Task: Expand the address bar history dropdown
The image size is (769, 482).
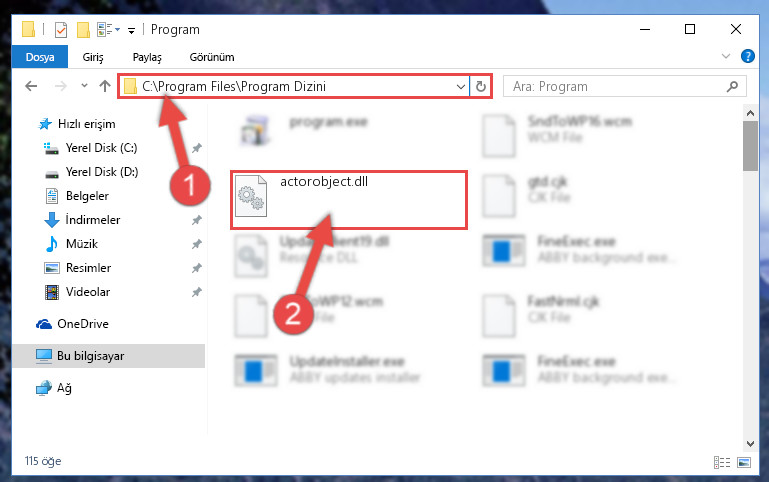Action: (x=461, y=87)
